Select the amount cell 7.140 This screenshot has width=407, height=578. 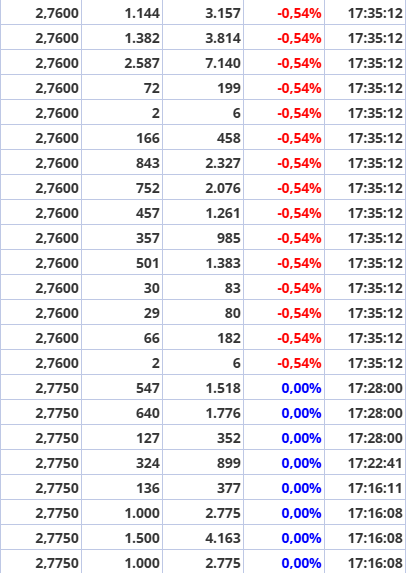click(x=203, y=63)
